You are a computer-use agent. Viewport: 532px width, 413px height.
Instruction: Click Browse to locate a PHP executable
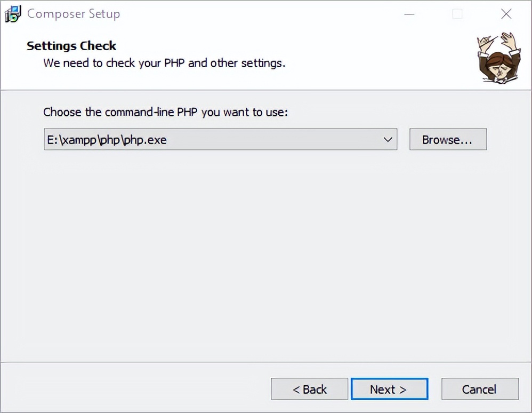point(448,139)
